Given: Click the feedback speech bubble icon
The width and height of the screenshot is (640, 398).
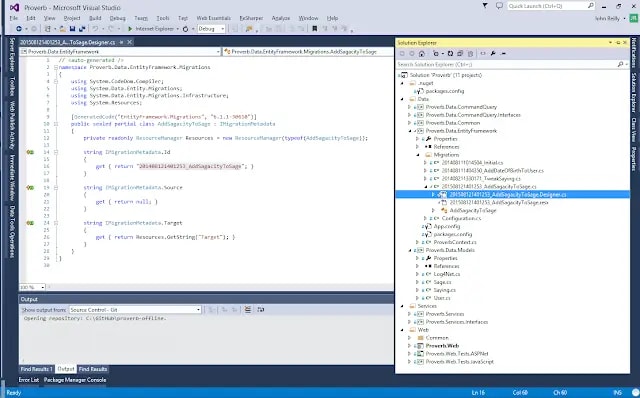Looking at the screenshot, I should (x=499, y=6).
